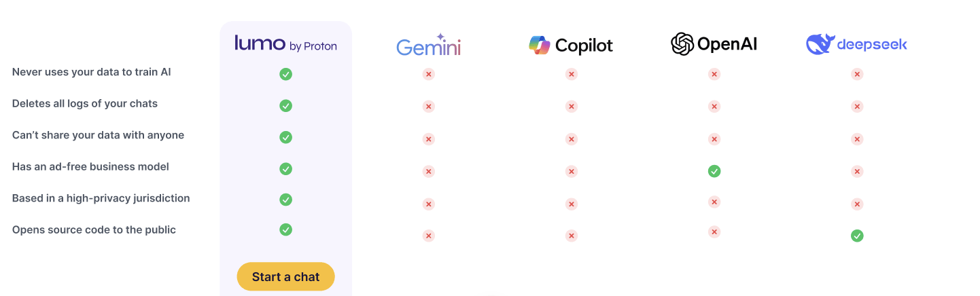Click Lumo's check for high-privacy jurisdiction
Image resolution: width=980 pixels, height=296 pixels.
286,200
